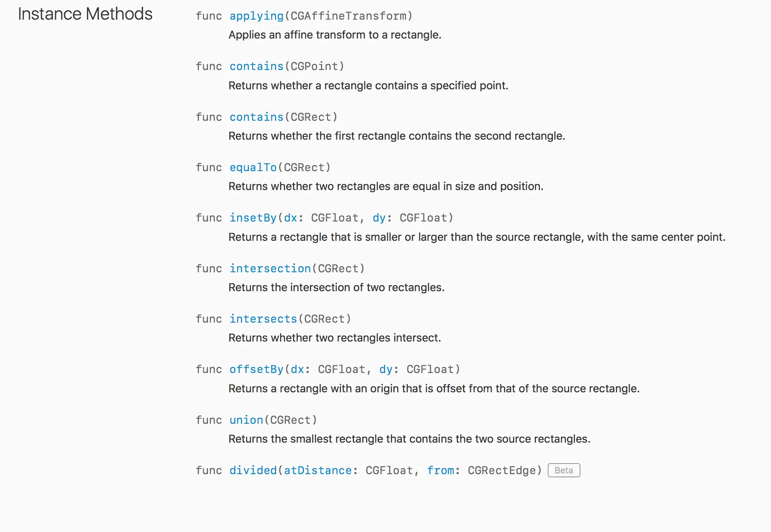Image resolution: width=771 pixels, height=532 pixels.
Task: Click the dy label in offsetBy
Action: (x=386, y=369)
